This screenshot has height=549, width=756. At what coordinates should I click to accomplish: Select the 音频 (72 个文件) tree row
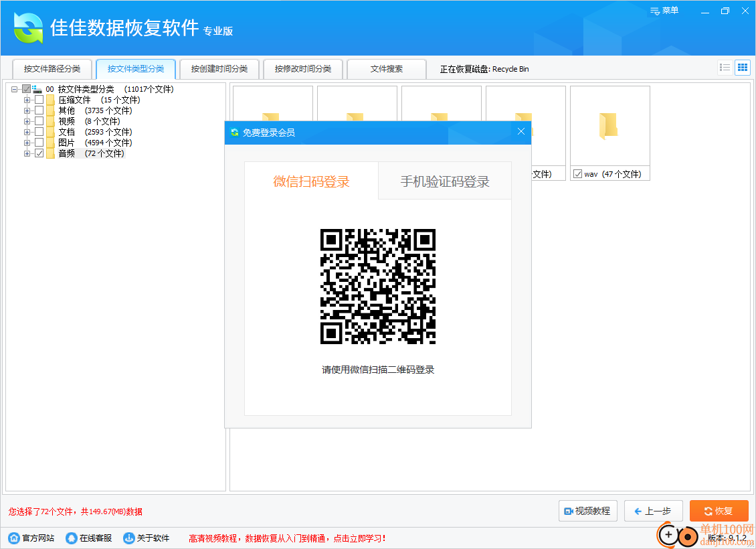(91, 153)
